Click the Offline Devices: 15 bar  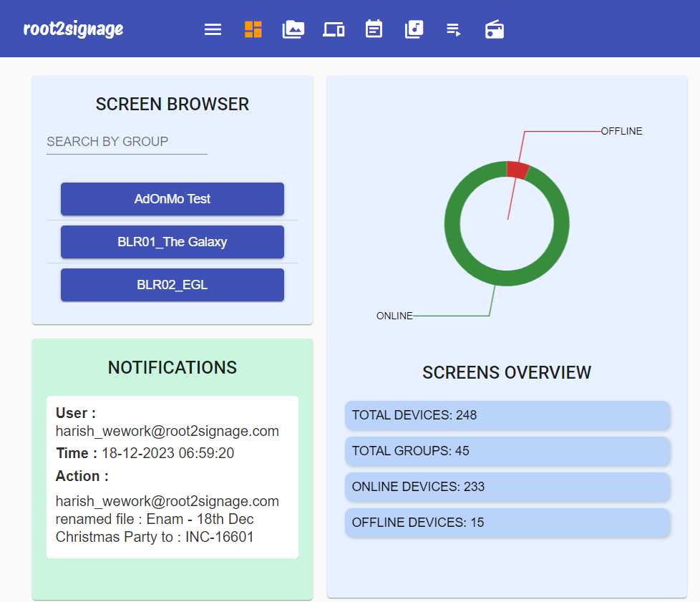click(x=507, y=523)
